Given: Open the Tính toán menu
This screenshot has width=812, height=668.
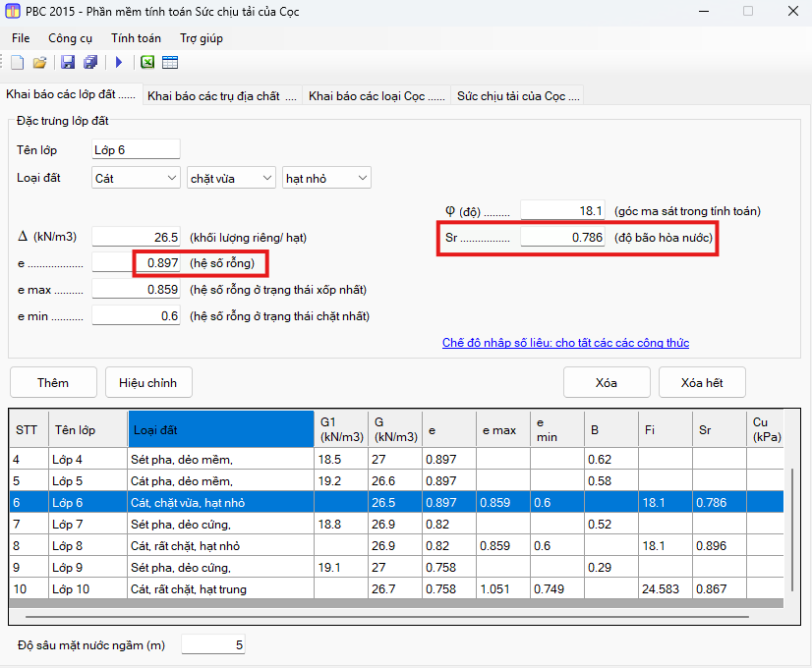Looking at the screenshot, I should click(136, 38).
